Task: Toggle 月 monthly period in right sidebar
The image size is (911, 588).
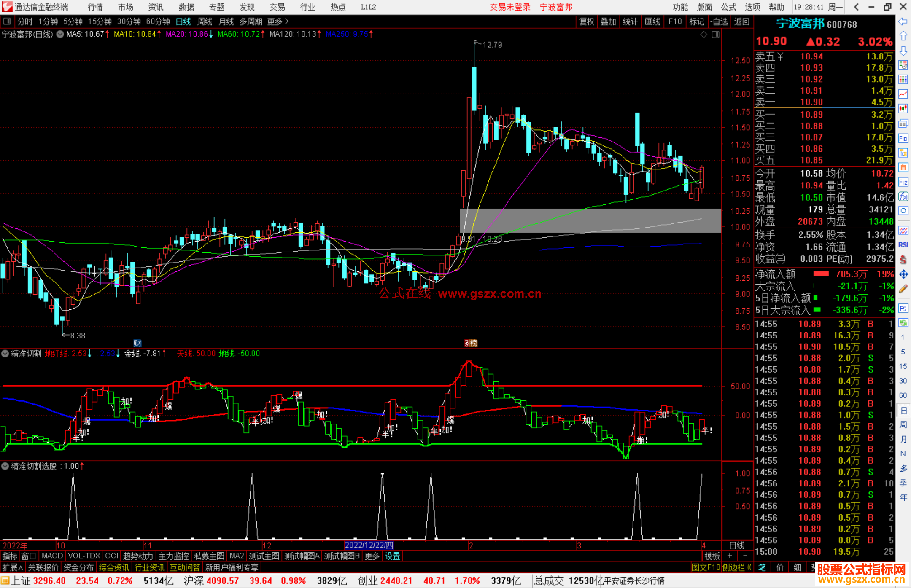Action: click(x=903, y=439)
